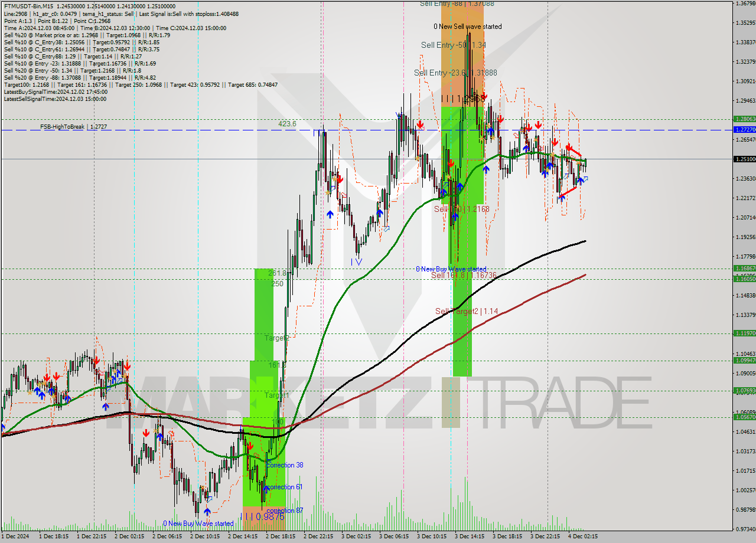Click the '3 Dec 14:15' time axis label
Viewport: 756px width, 543px height.
[471, 537]
